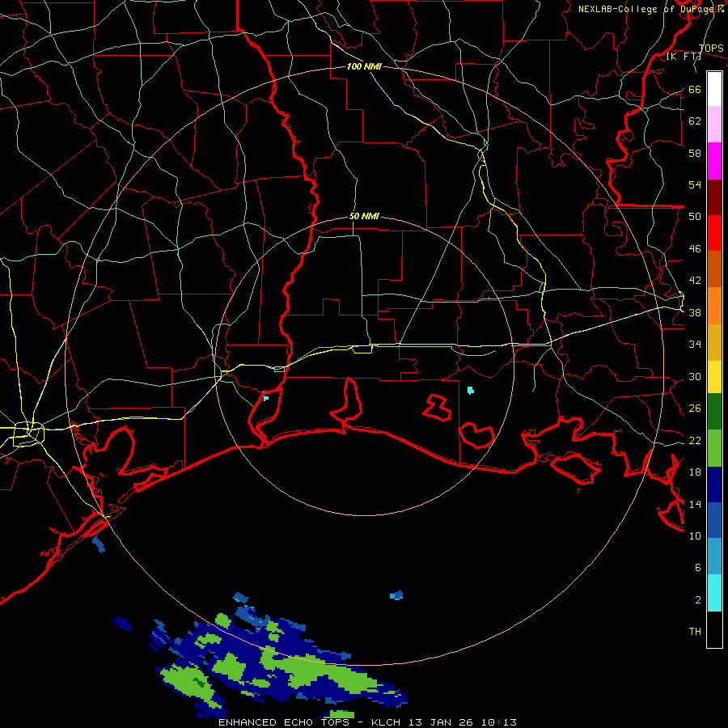This screenshot has height=728, width=728.
Task: Select the bright red legend swatch above 46
Action: click(x=714, y=233)
